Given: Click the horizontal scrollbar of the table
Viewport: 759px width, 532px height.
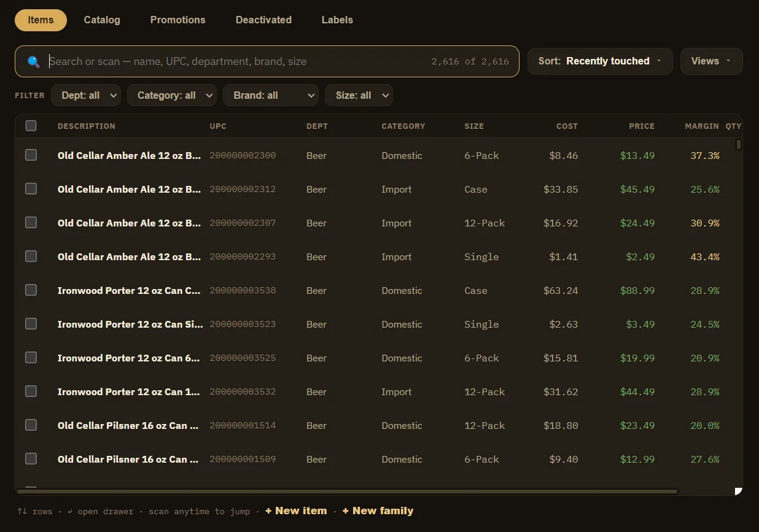Looking at the screenshot, I should coord(348,492).
